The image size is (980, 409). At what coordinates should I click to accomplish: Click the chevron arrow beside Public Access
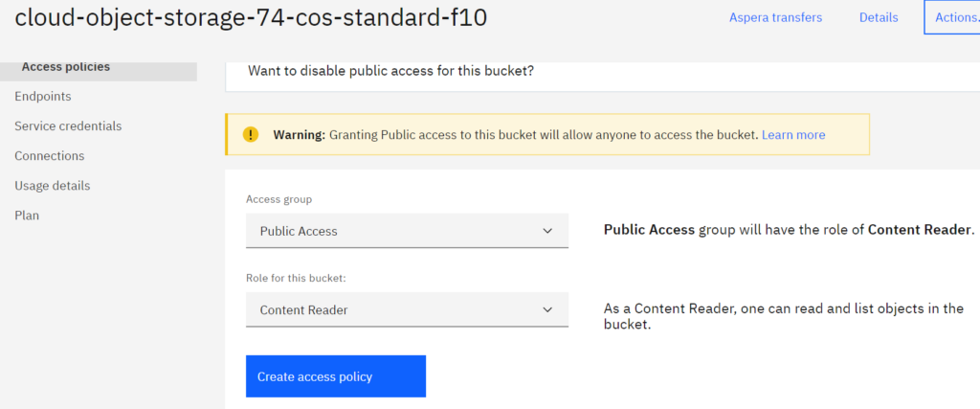click(547, 231)
